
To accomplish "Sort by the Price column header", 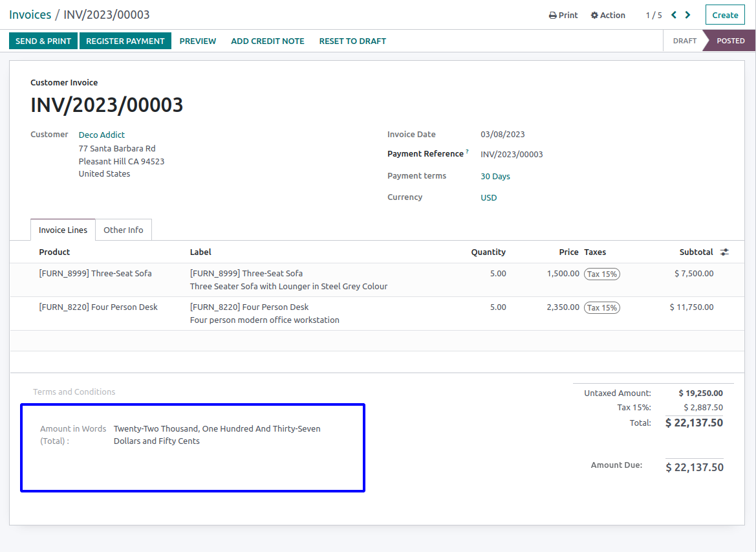I will click(x=569, y=252).
